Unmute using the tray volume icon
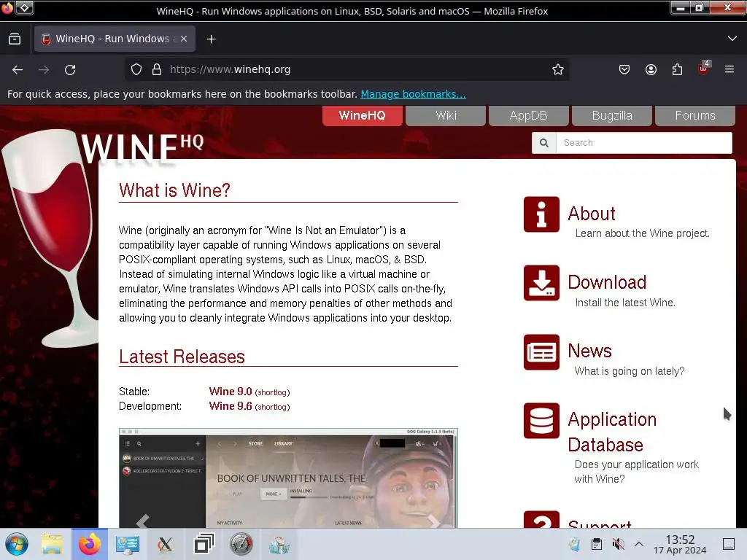This screenshot has height=560, width=747. click(x=618, y=544)
